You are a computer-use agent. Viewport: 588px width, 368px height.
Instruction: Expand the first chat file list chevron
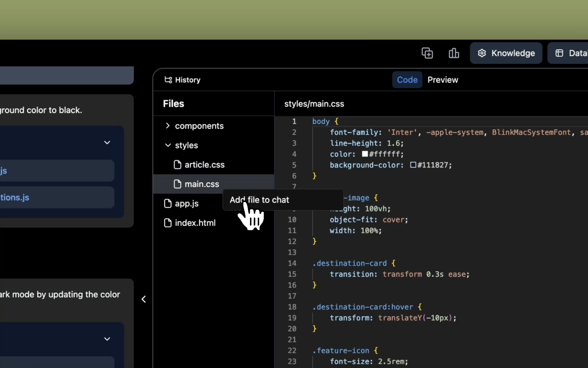tap(107, 142)
